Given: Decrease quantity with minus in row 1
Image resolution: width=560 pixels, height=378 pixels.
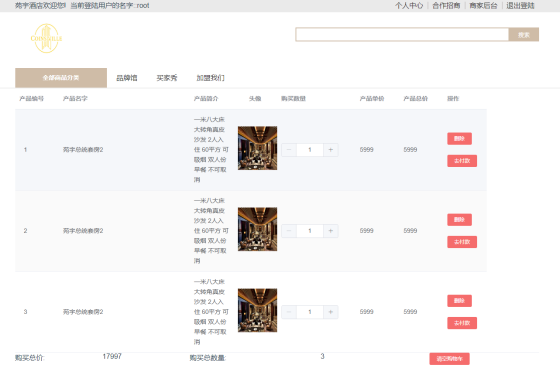Looking at the screenshot, I should (289, 150).
